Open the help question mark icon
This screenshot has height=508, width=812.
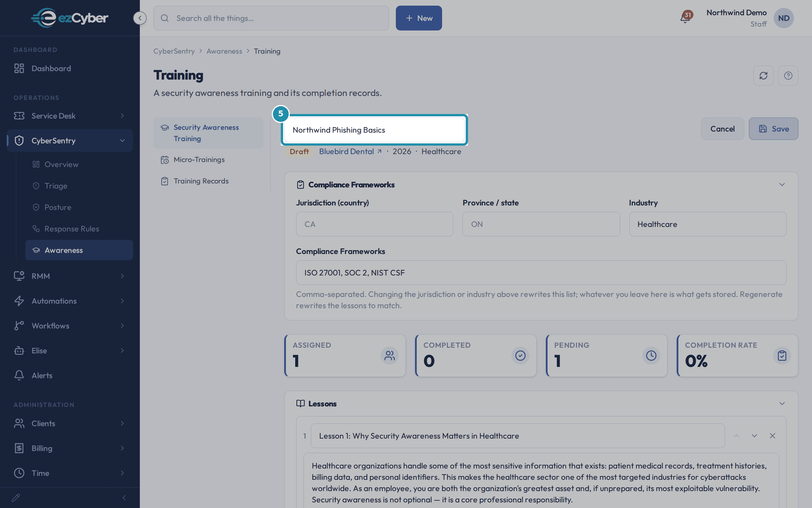788,76
